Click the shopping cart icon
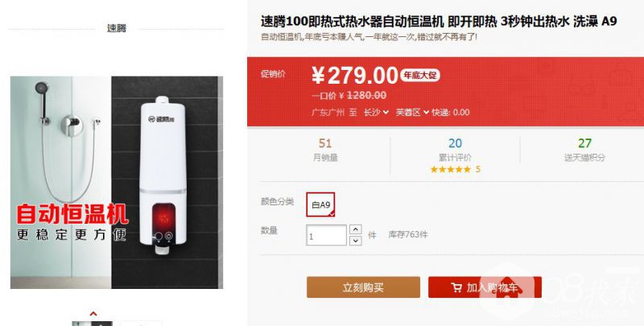This screenshot has height=326, width=644. [456, 287]
